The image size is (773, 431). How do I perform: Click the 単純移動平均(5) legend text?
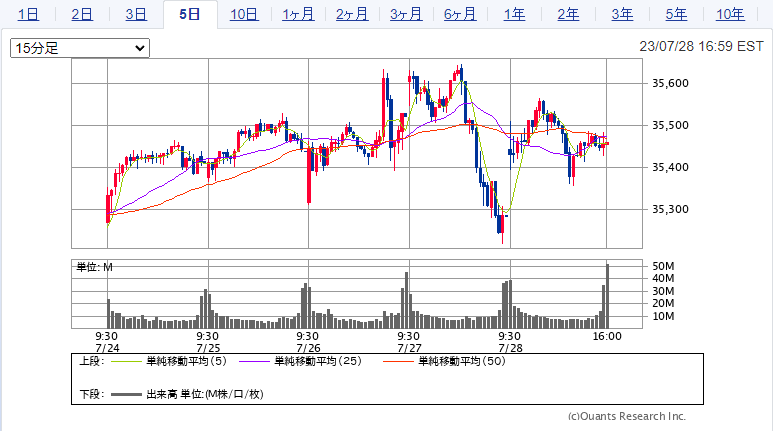pyautogui.click(x=186, y=361)
